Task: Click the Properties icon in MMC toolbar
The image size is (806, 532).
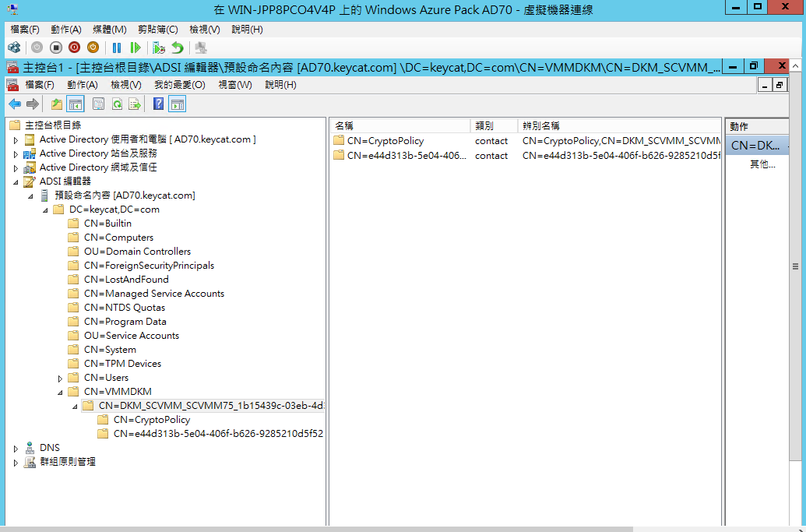Action: tap(98, 104)
